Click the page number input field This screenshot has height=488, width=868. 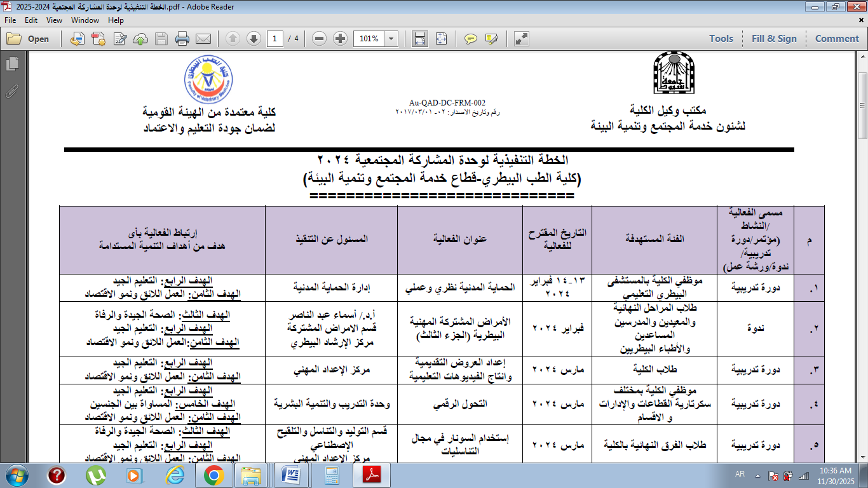click(275, 39)
